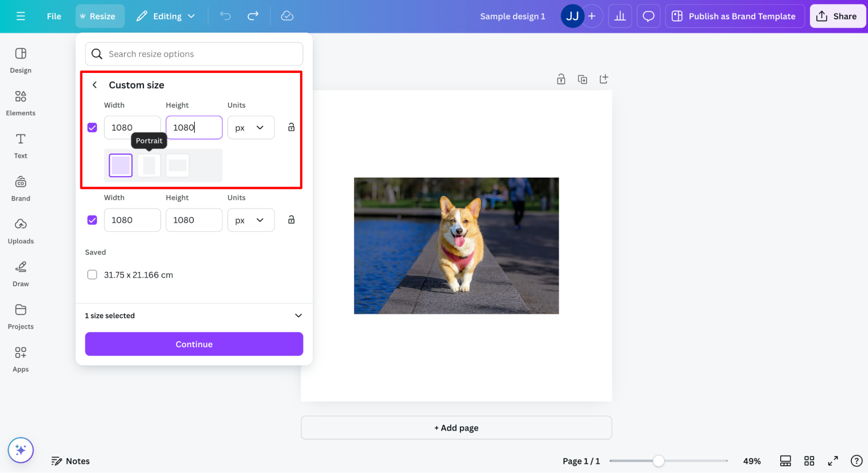Enter fullscreen present mode
Image resolution: width=868 pixels, height=473 pixels.
point(833,461)
